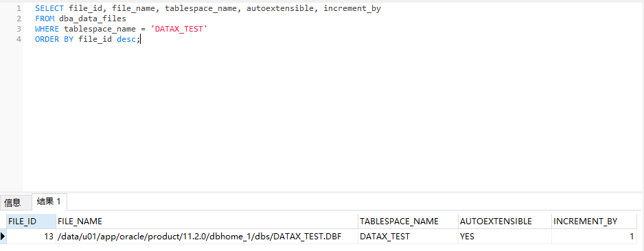Click the TABLESPACE_NAME column header
The image size is (644, 251).
pos(408,222)
